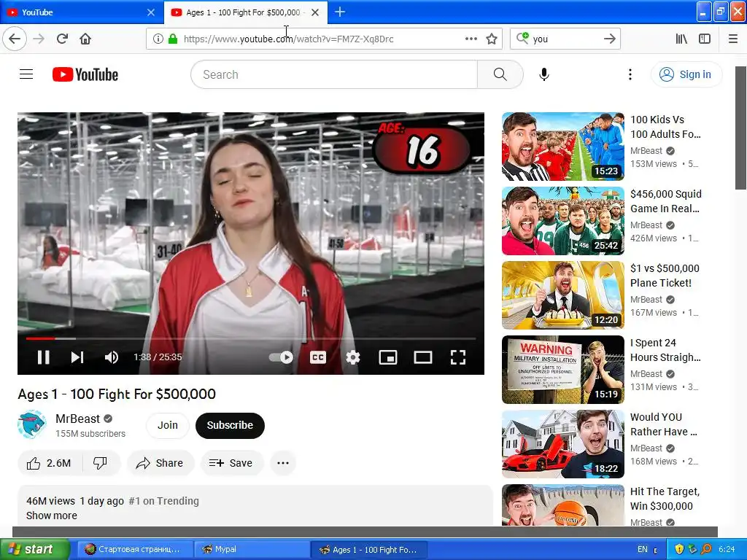Viewport: 747px width, 560px height.
Task: Close the first YouTube tab
Action: pos(151,12)
